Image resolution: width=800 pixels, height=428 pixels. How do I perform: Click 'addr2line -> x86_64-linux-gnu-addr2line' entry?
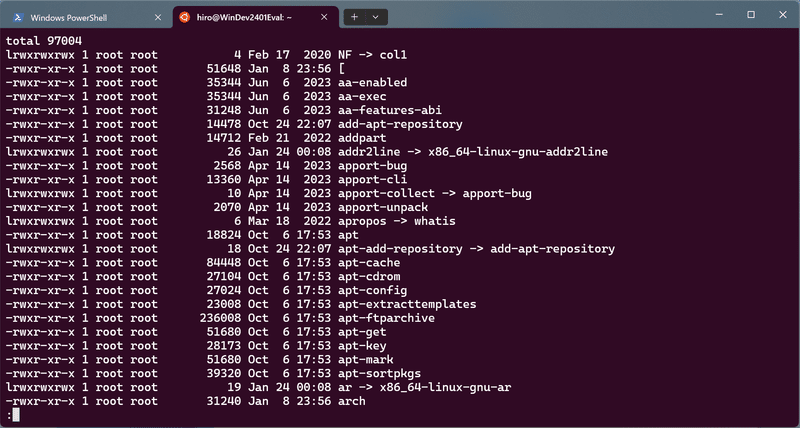pos(473,152)
